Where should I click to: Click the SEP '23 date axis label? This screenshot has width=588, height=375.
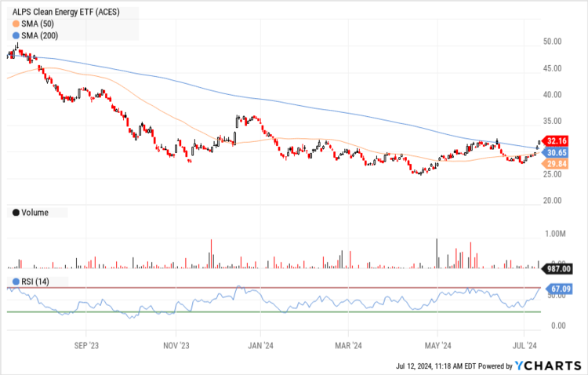[x=86, y=344]
